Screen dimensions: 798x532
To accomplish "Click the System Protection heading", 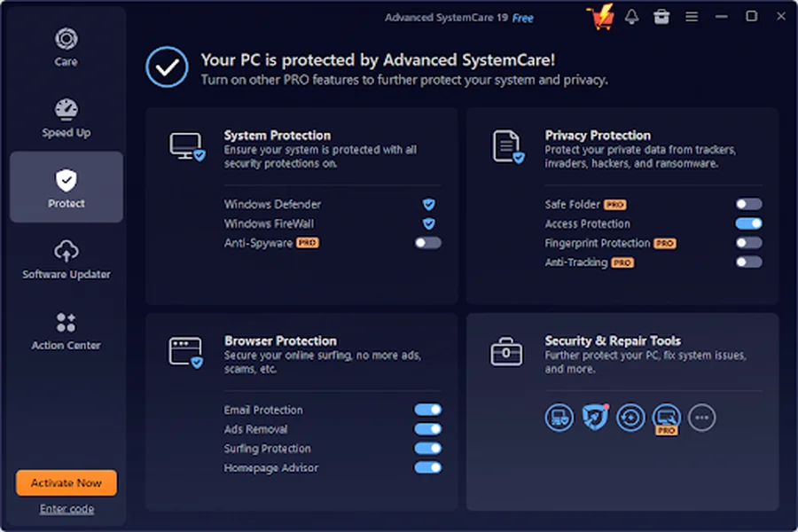I will [x=278, y=136].
